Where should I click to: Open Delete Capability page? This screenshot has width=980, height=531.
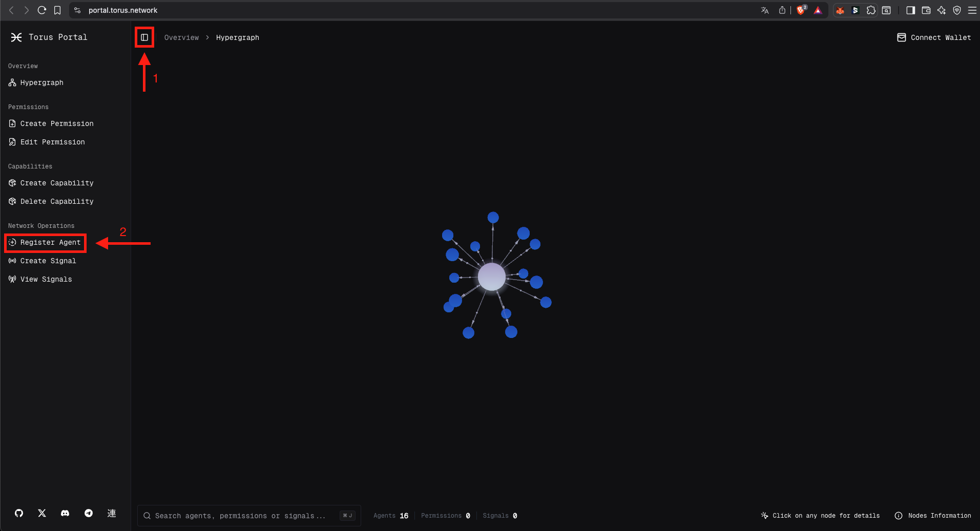[x=56, y=201]
